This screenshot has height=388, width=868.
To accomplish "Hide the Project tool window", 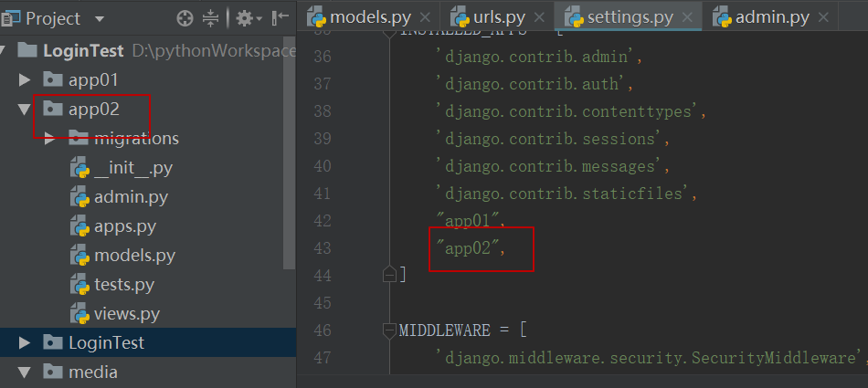I will click(280, 18).
